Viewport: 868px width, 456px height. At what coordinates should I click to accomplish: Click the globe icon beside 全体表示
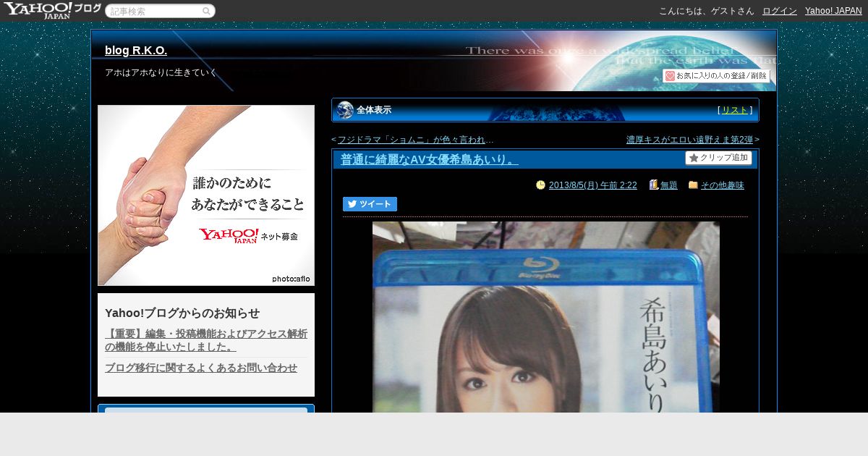[x=345, y=110]
